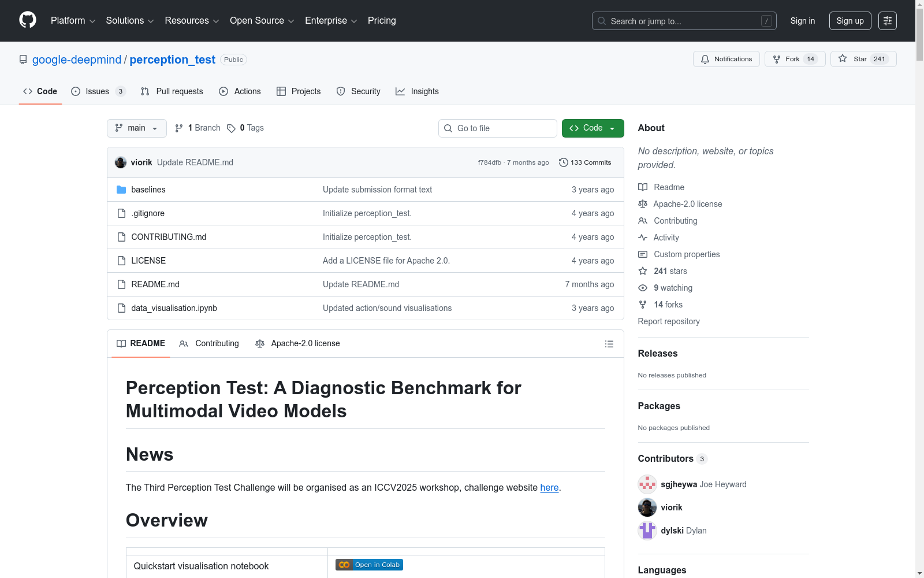Expand the Open Source menu

point(262,21)
